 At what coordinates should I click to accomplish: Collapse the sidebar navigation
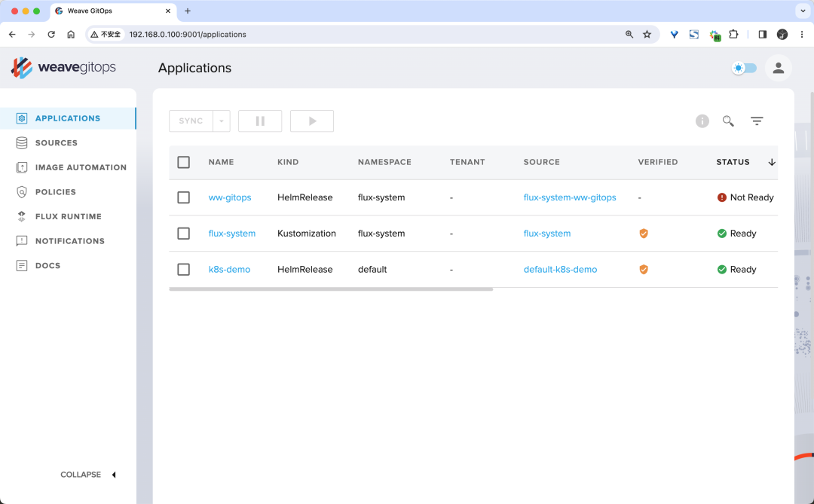point(88,475)
